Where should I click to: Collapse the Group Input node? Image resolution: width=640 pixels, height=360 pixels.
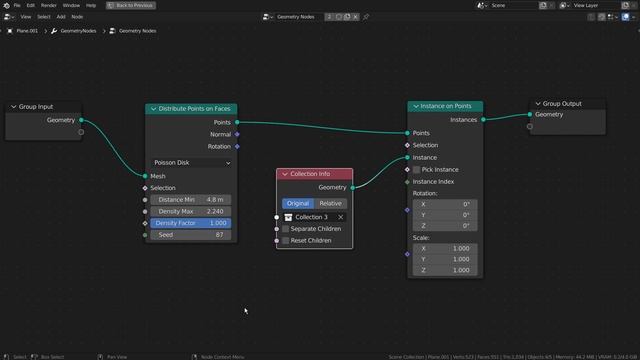(13, 107)
